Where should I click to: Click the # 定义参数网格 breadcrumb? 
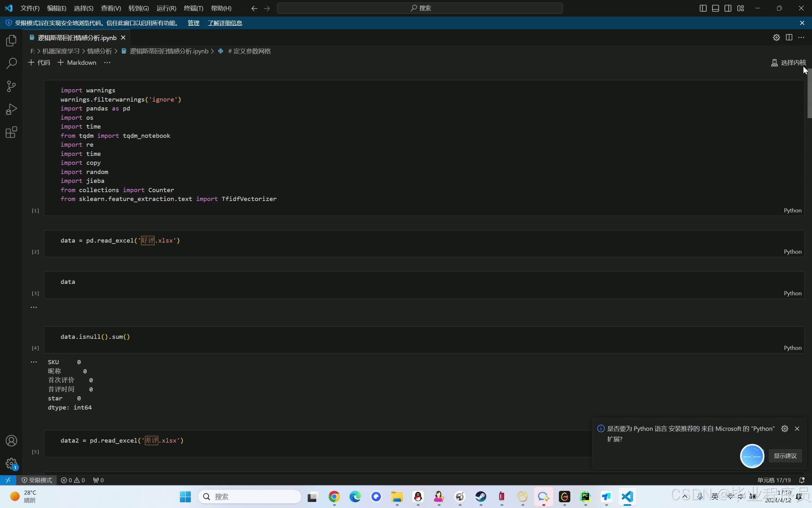pos(249,51)
